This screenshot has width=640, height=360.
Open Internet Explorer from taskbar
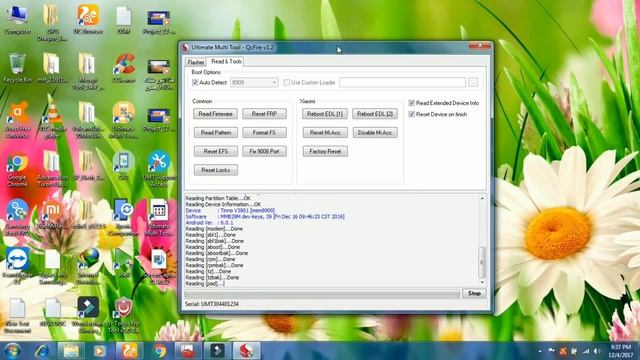[42, 351]
